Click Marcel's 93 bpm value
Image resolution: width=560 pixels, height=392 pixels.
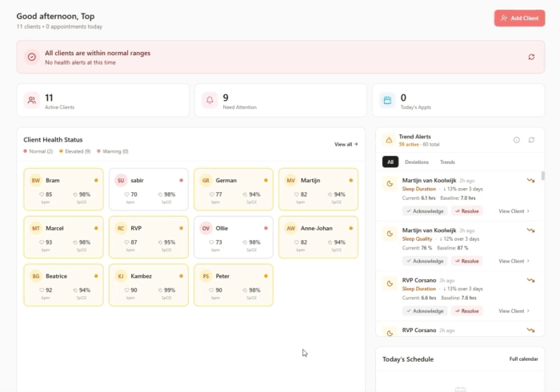(x=49, y=242)
